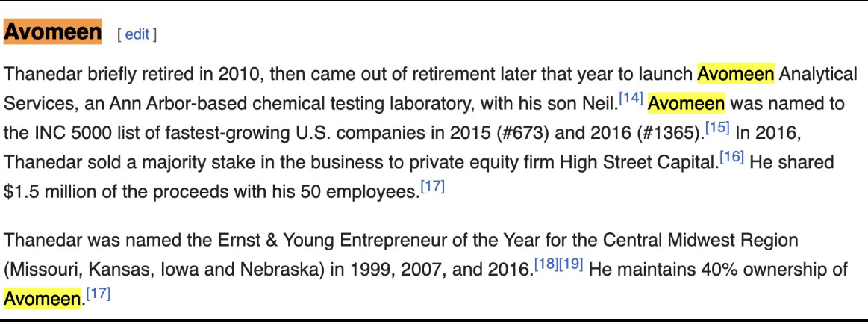The height and width of the screenshot is (322, 868).
Task: Click the orange-highlighted Avomeen section heading
Action: 52,32
